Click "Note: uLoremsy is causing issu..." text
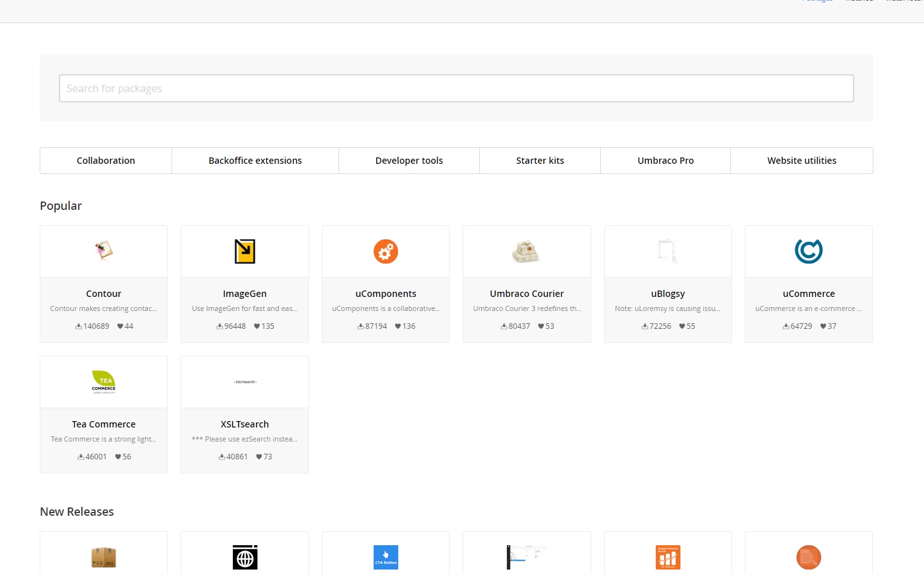Image resolution: width=924 pixels, height=574 pixels. click(667, 308)
